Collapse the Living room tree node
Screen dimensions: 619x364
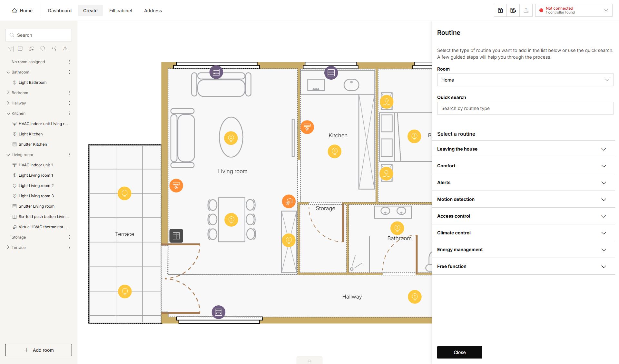pos(8,155)
